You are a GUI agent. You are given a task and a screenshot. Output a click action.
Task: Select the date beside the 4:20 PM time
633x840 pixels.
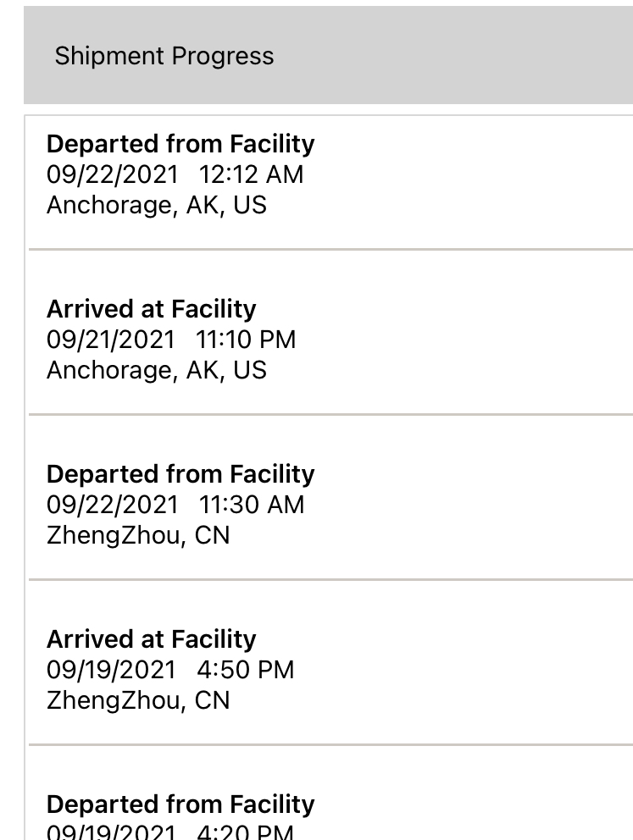(x=111, y=832)
